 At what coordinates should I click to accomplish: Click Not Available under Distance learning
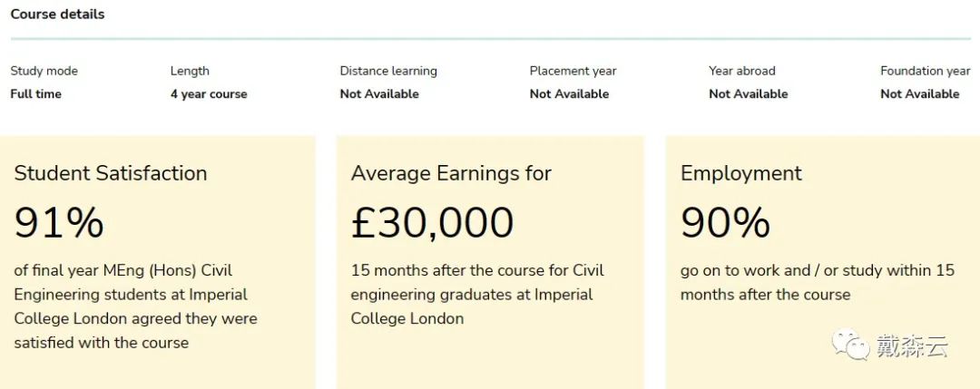click(379, 93)
